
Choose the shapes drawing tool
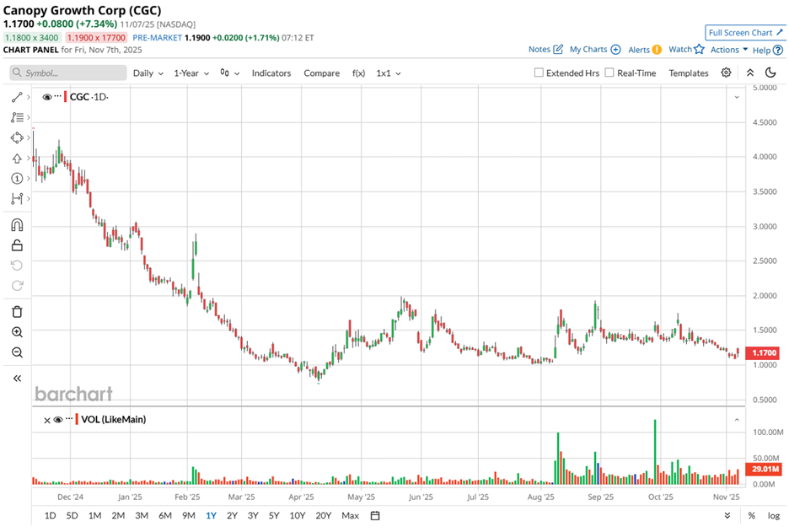point(17,137)
